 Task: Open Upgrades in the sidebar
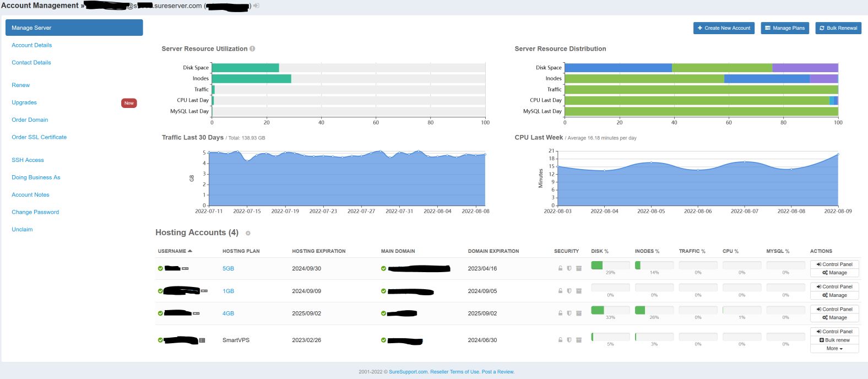tap(24, 102)
